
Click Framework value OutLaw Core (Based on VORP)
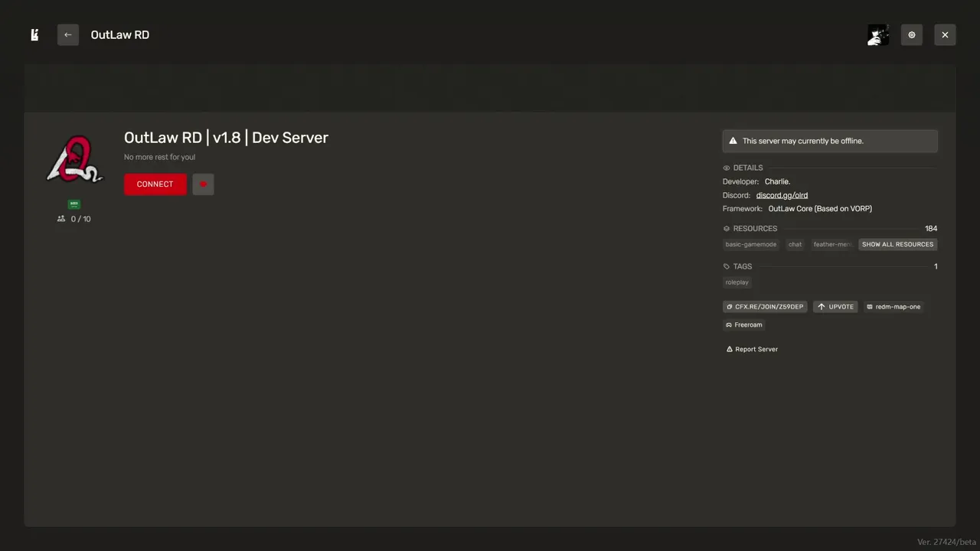click(820, 209)
